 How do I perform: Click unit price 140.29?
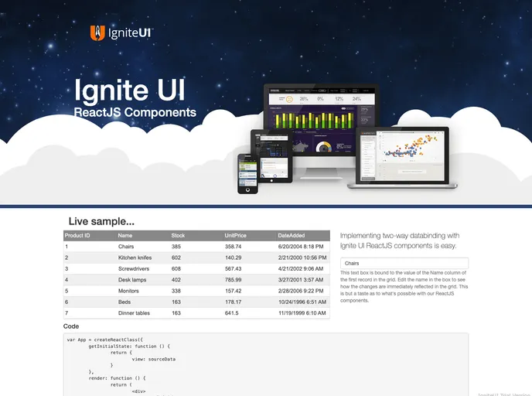click(x=233, y=258)
